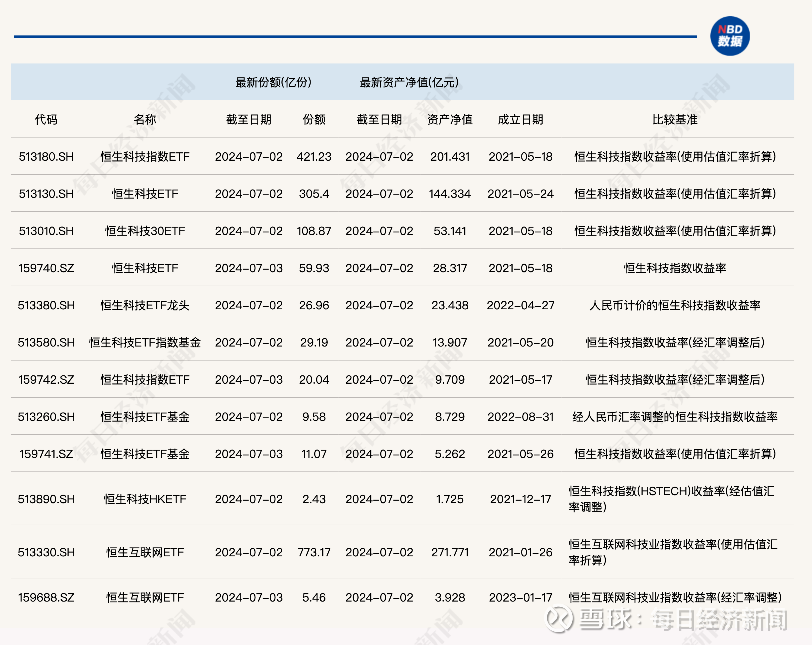Select fund code 159688.SZ

(x=46, y=598)
